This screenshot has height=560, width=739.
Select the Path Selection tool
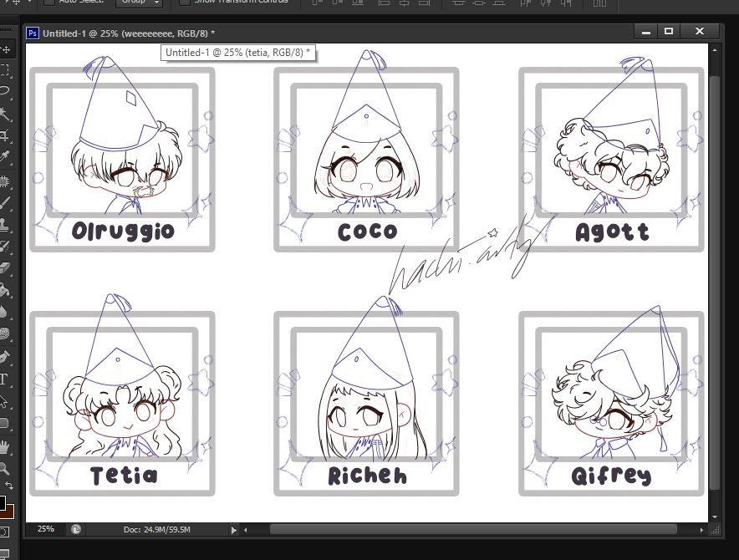tap(5, 402)
